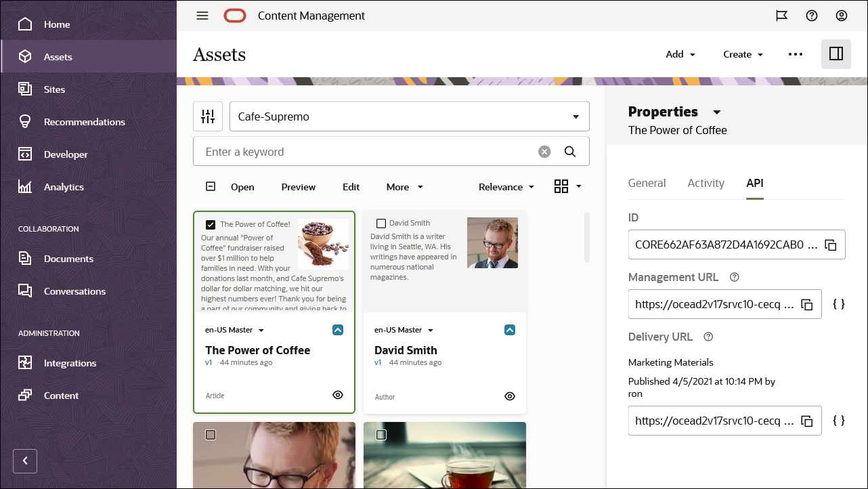Show Delivery URL help tooltip icon
868x489 pixels.
[708, 337]
